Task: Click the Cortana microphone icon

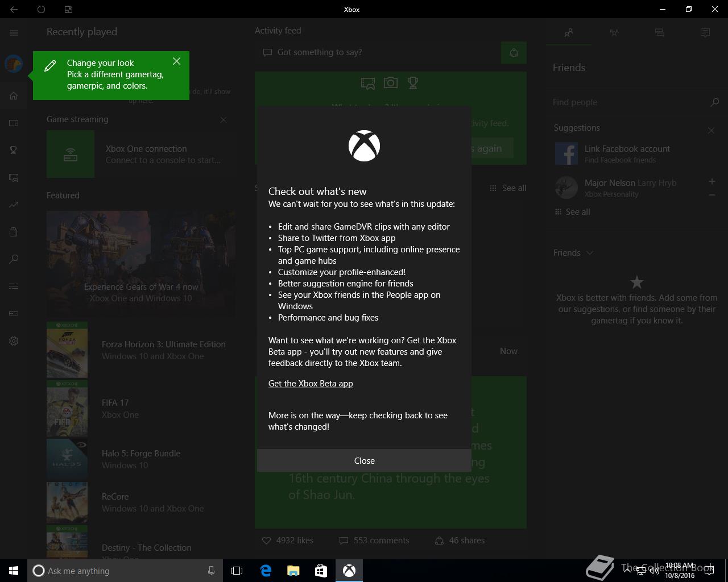Action: (211, 571)
